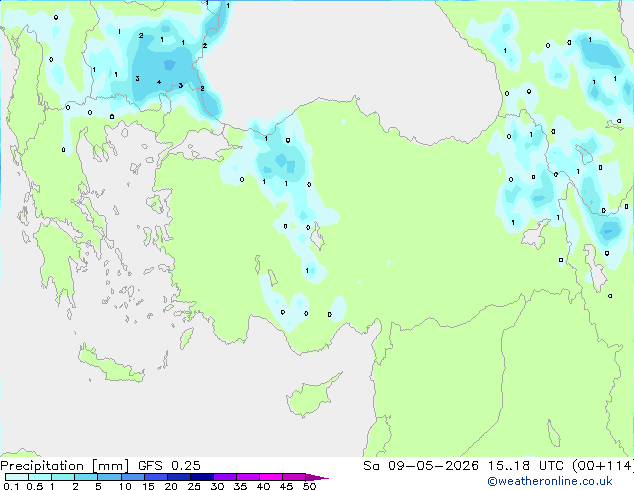Select the 40–45 mm magenta legend swatch
The height and width of the screenshot is (490, 634).
271,477
